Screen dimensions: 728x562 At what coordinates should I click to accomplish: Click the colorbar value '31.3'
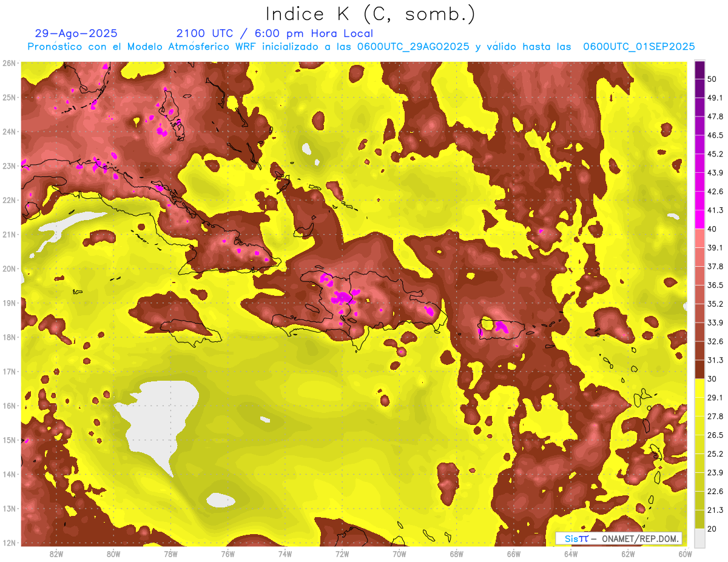pyautogui.click(x=715, y=360)
